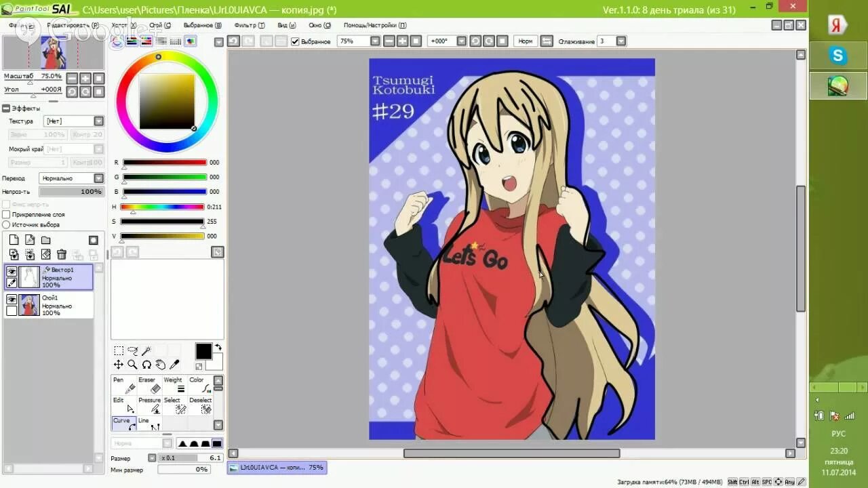Select the Pen vector tool

[x=123, y=385]
